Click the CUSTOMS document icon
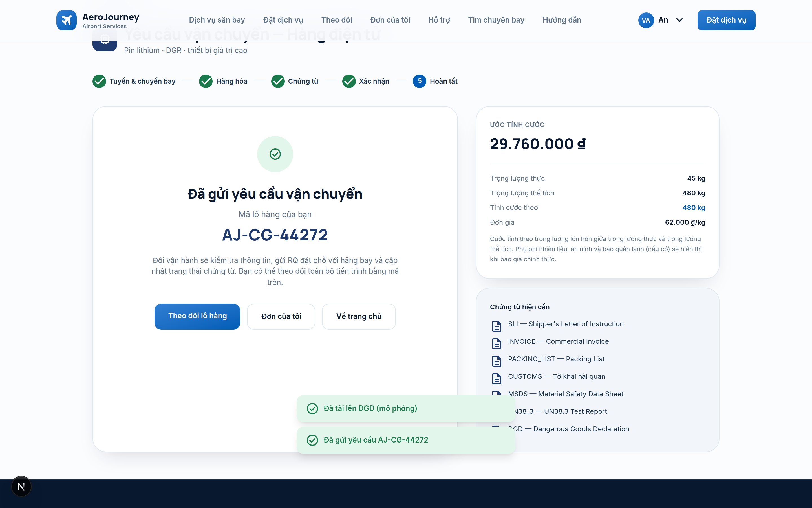Image resolution: width=812 pixels, height=508 pixels. coord(497,378)
